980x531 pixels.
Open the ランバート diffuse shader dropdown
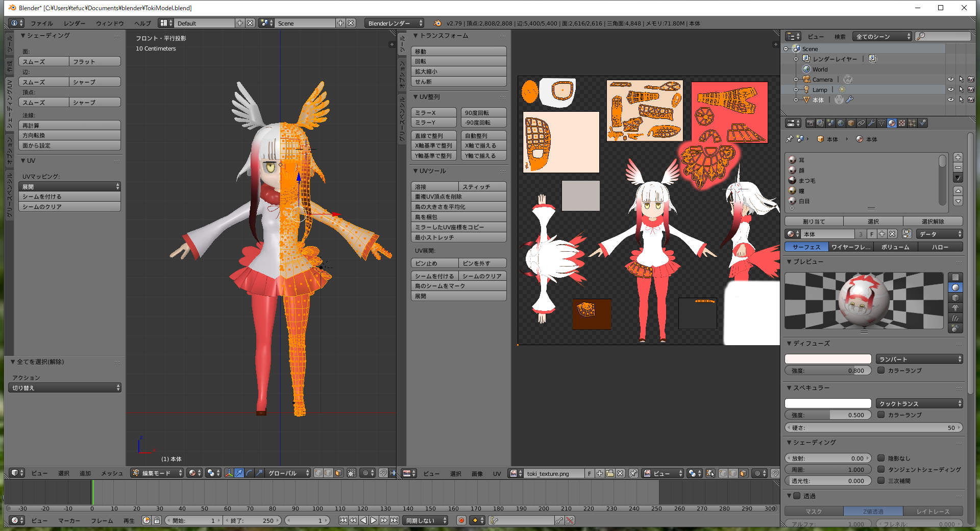point(919,359)
